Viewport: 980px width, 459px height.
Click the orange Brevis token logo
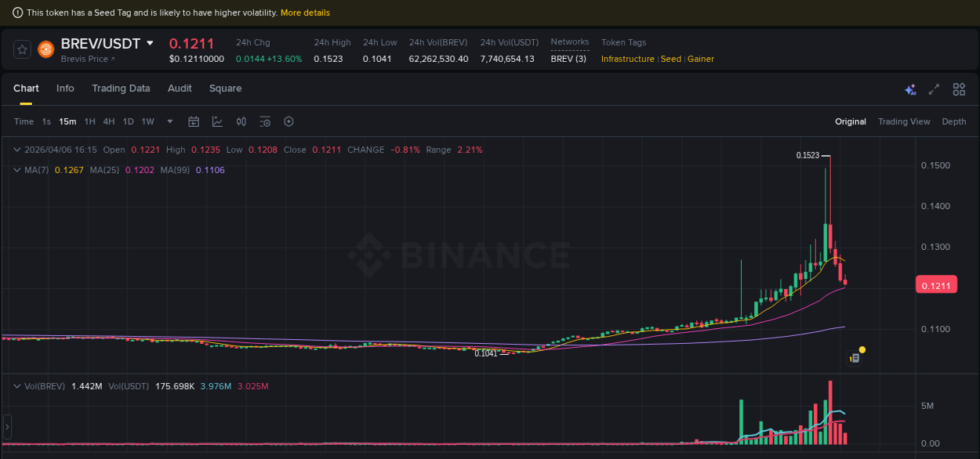[x=46, y=49]
